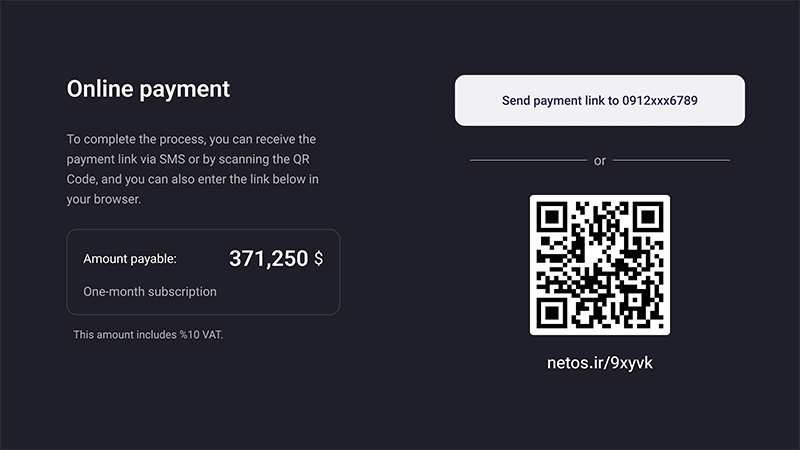The image size is (800, 450).
Task: Click the Amount payable label
Action: click(130, 259)
